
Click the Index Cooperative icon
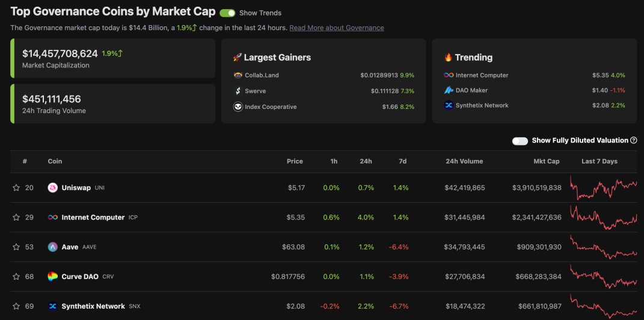pos(238,107)
